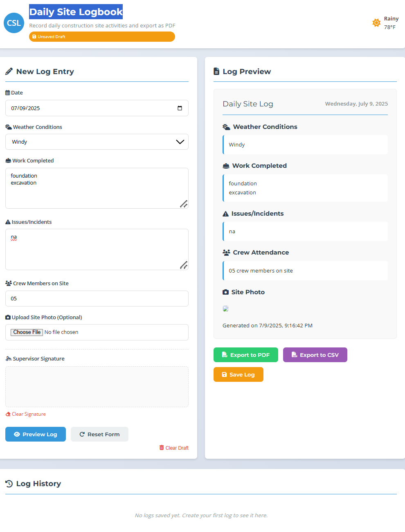Click Choose File to upload photo
The height and width of the screenshot is (532, 405).
(x=27, y=332)
